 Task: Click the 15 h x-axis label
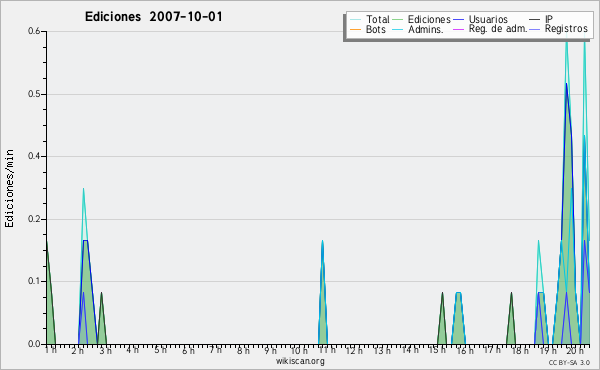click(437, 349)
